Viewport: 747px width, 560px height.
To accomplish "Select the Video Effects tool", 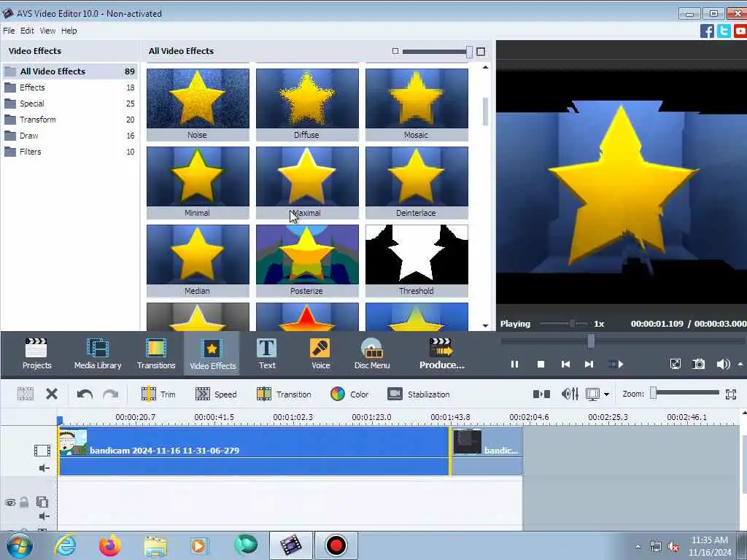I will click(212, 354).
